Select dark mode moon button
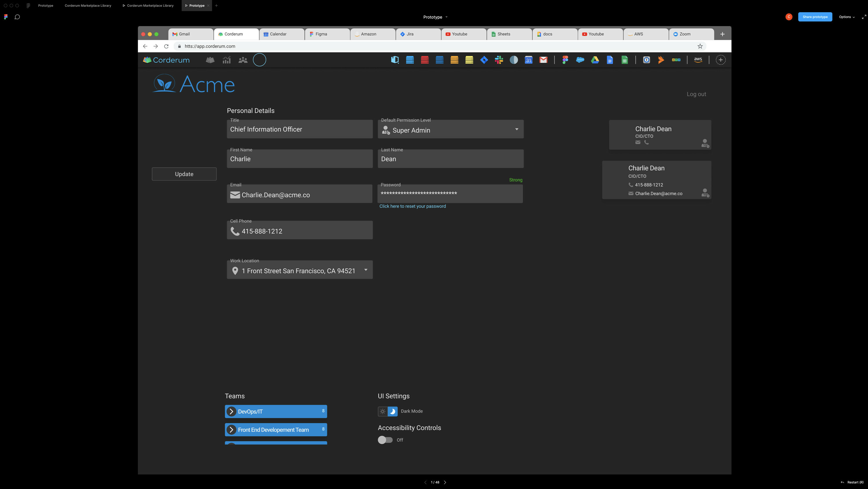 [x=392, y=411]
